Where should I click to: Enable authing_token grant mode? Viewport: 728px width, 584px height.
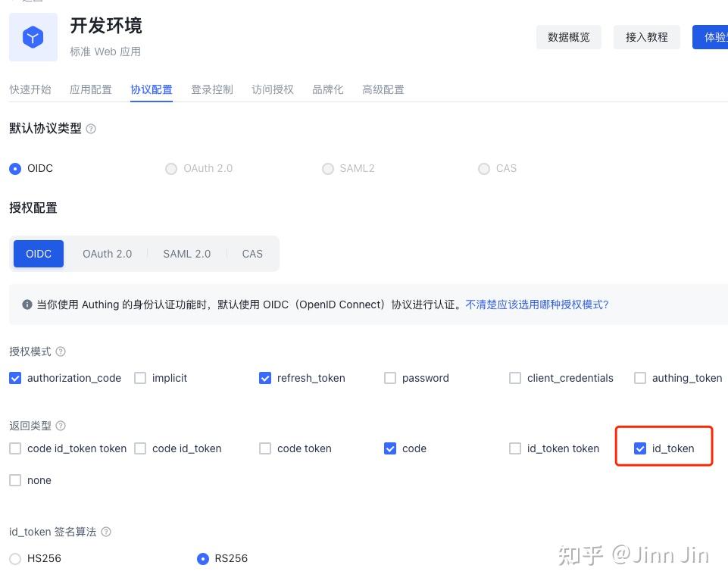[640, 378]
